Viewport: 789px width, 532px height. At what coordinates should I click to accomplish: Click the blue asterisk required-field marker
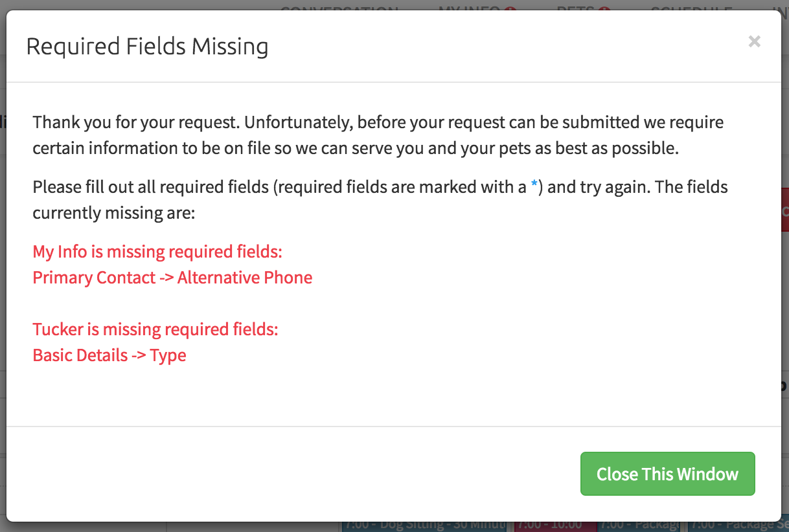(534, 186)
